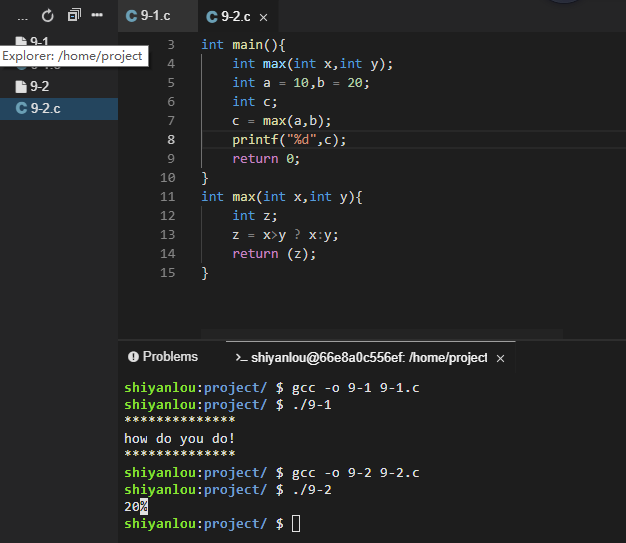Click the leftmost ellipsis in Explorer header
Screen dimensions: 626x543
pos(23,18)
